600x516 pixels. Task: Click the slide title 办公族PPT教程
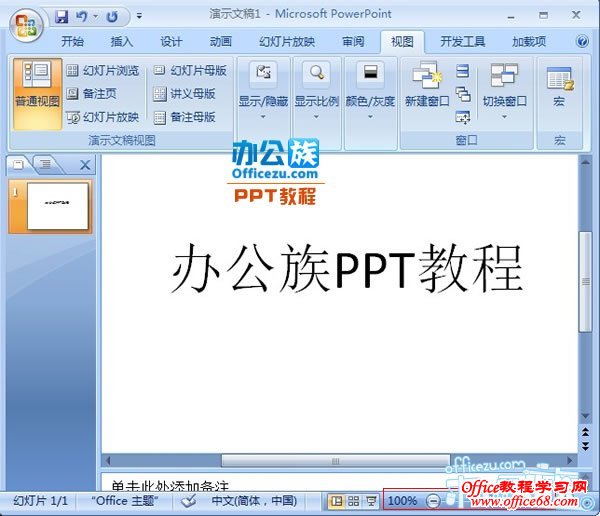coord(347,268)
